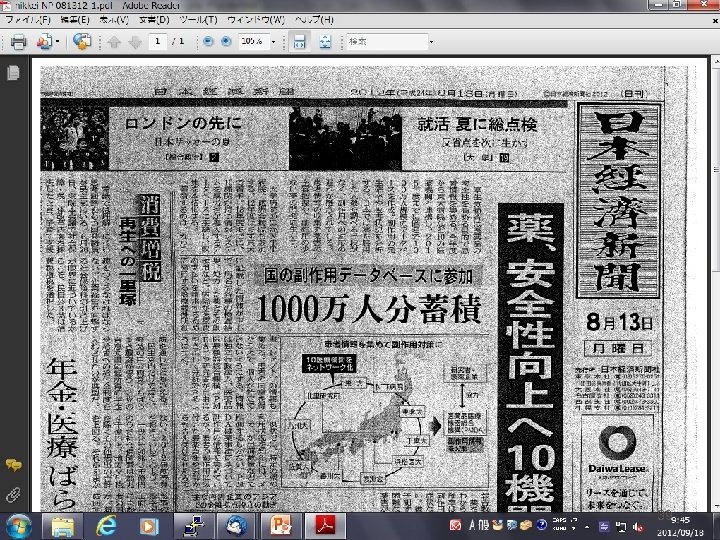Click the IME conversion mode 般 indicator
The image size is (720, 540).
pos(484,525)
